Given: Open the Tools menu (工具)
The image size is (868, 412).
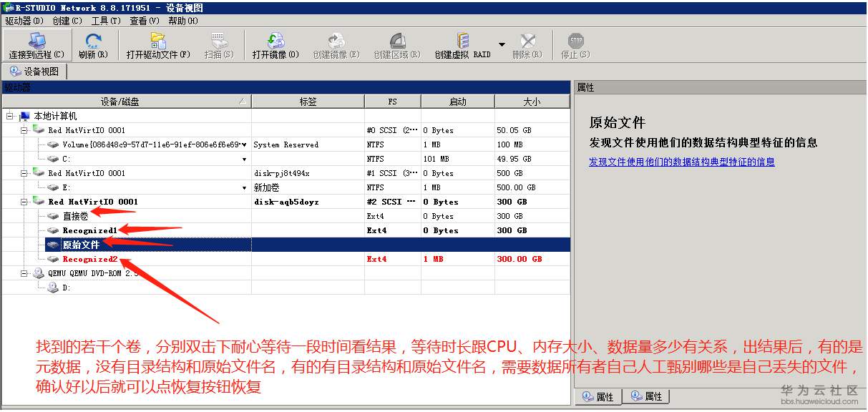Looking at the screenshot, I should [105, 21].
